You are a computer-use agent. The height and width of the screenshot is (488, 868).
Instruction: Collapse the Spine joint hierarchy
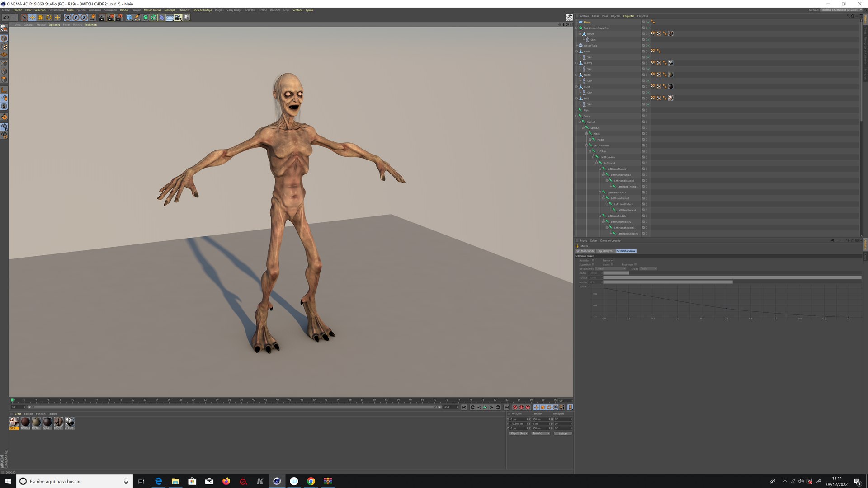576,116
